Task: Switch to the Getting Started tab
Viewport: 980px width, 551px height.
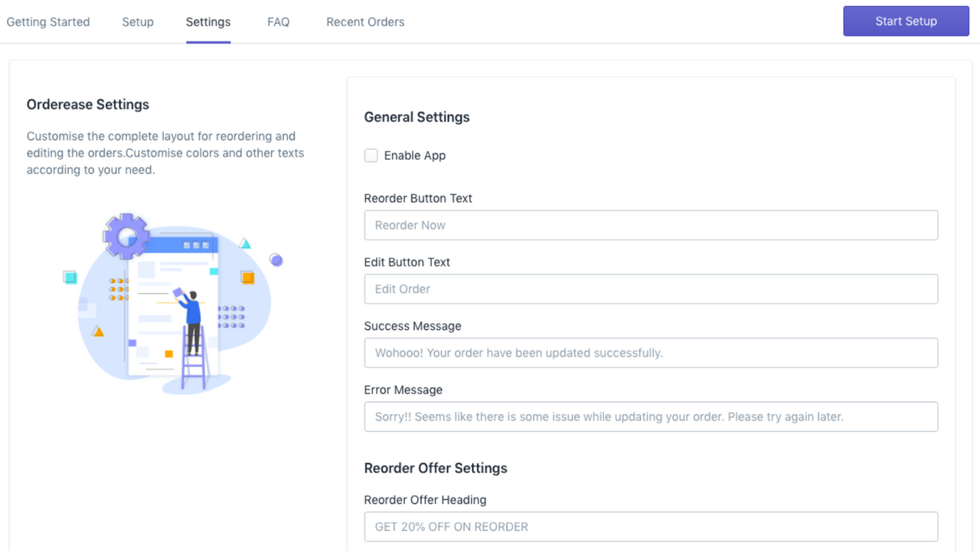Action: 47,21
